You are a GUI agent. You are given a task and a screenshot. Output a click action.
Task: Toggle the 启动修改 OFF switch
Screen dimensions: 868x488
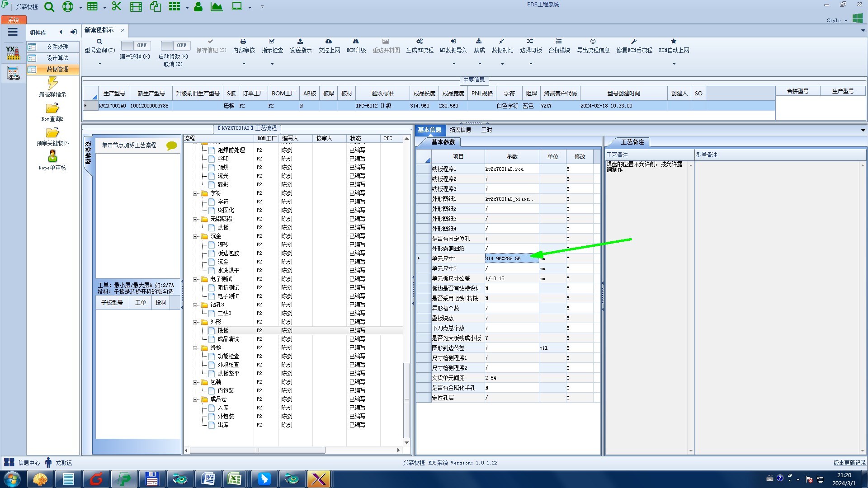tap(175, 45)
